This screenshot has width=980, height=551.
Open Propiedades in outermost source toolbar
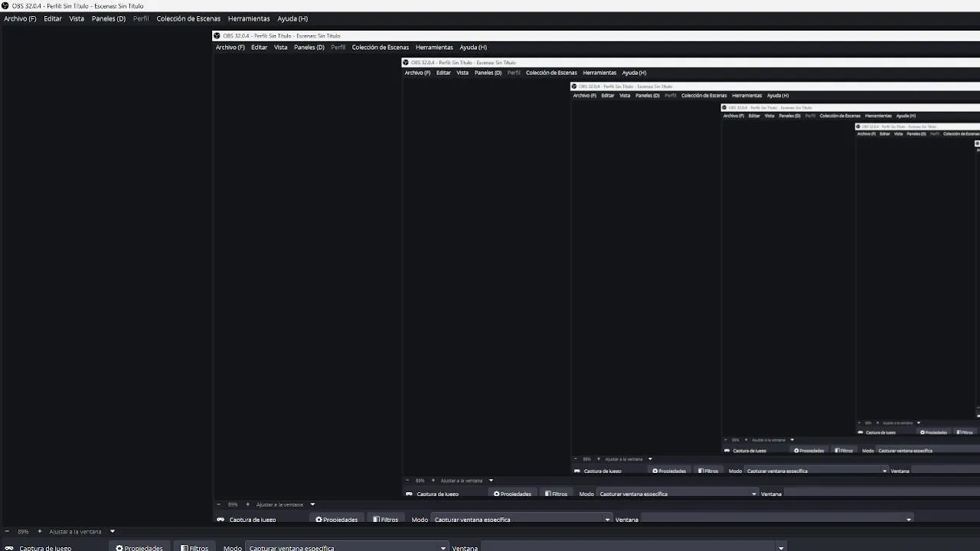[139, 548]
